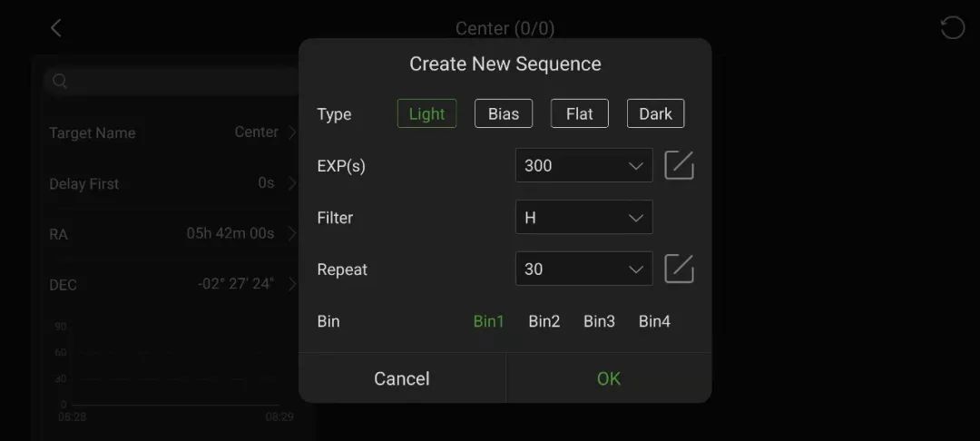Screen dimensions: 980x441
Task: Expand the Repeat 30 dropdown
Action: coord(583,269)
